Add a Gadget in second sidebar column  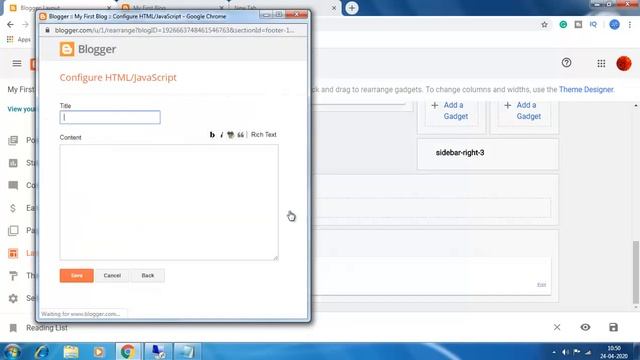point(523,111)
